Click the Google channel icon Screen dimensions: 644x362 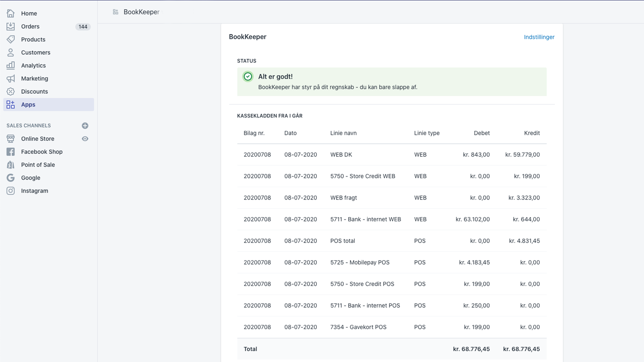point(11,178)
